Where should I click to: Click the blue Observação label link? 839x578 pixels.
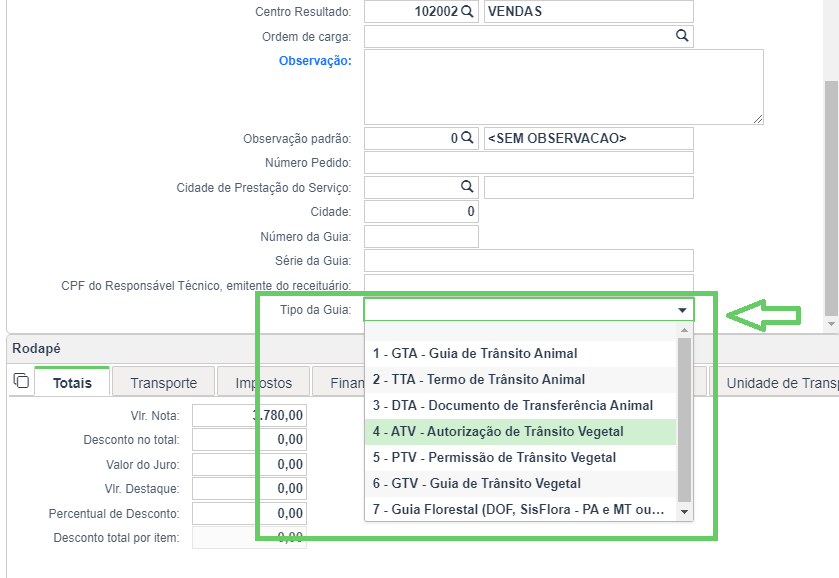[315, 61]
